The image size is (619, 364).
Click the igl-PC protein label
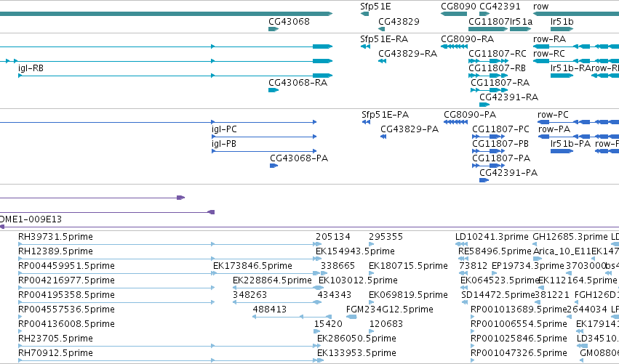coord(224,129)
